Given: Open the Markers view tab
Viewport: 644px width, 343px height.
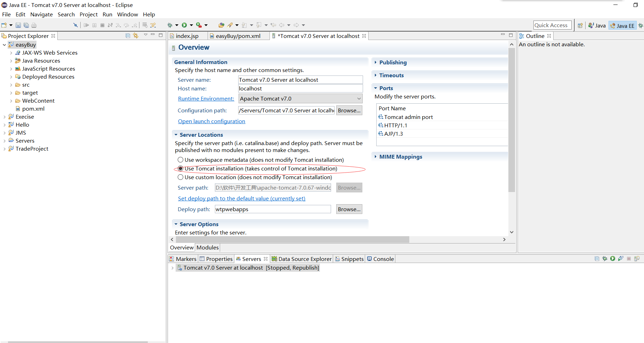Looking at the screenshot, I should coord(183,259).
